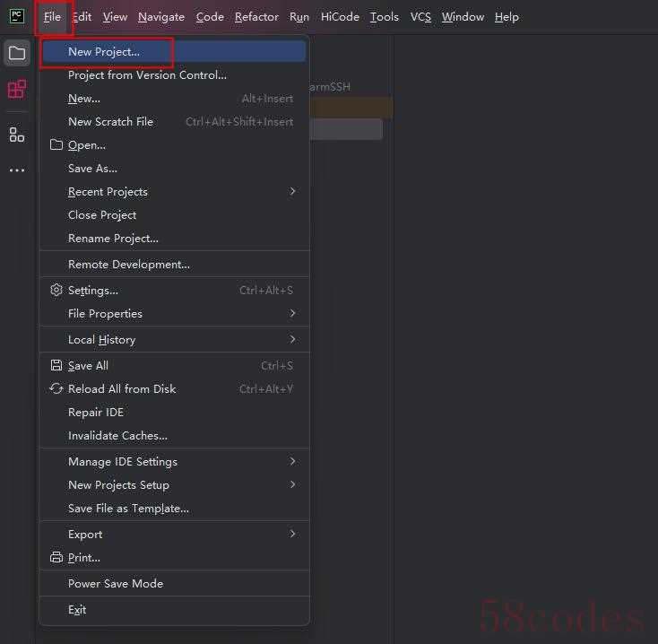
Task: Open the View menu
Action: [x=115, y=17]
